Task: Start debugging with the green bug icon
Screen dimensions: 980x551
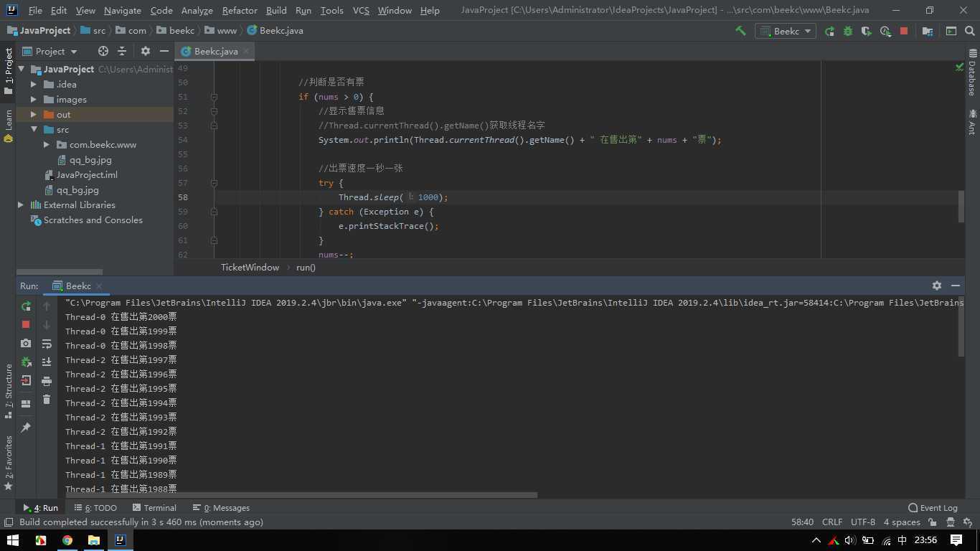Action: tap(848, 31)
